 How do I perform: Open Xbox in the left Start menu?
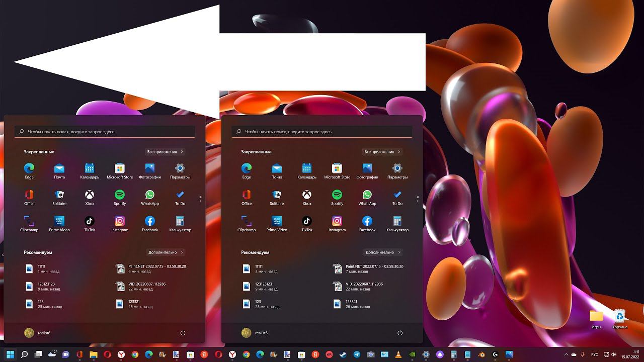pos(90,197)
